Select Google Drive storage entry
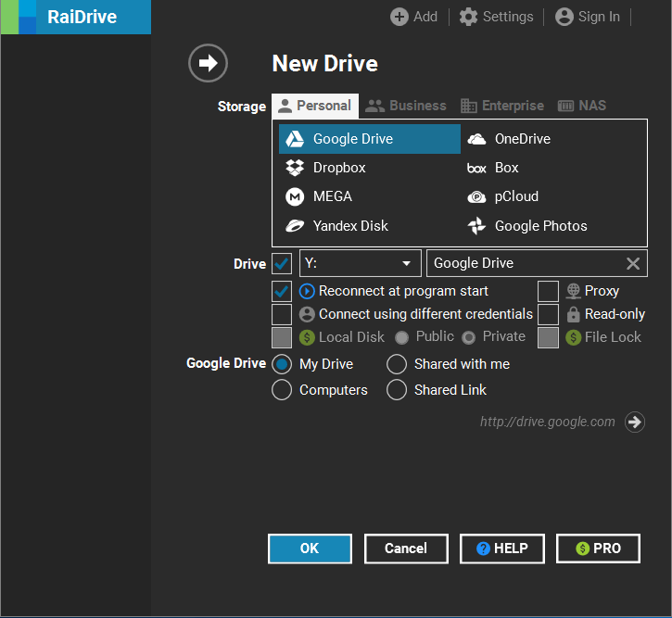This screenshot has width=672, height=618. pyautogui.click(x=370, y=139)
